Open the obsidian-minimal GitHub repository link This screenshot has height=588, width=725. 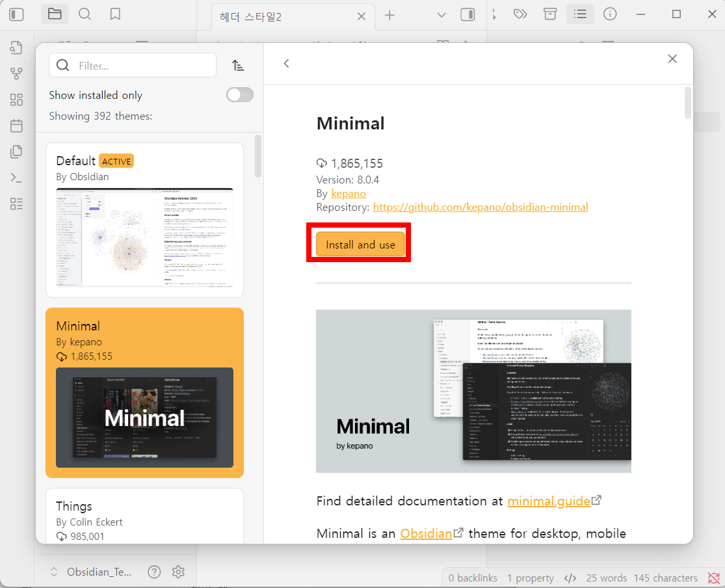481,207
